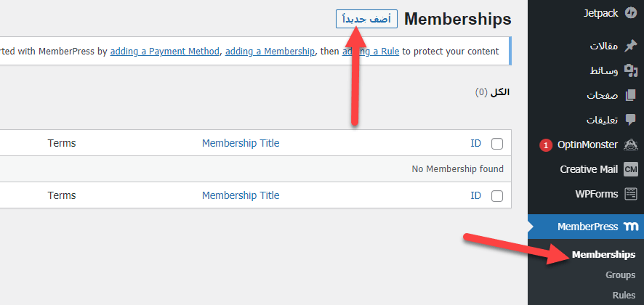Follow the adding a Membership link
Viewport: 644px width, 305px height.
point(270,52)
